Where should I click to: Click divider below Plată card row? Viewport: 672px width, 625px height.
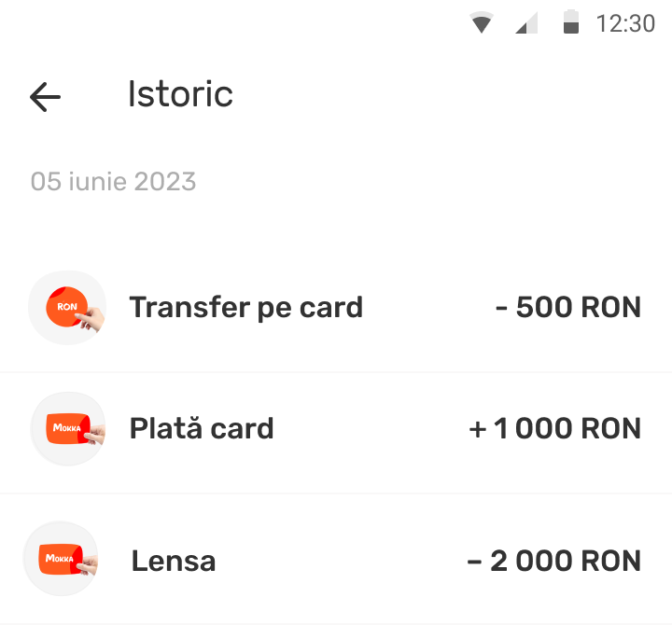(336, 493)
